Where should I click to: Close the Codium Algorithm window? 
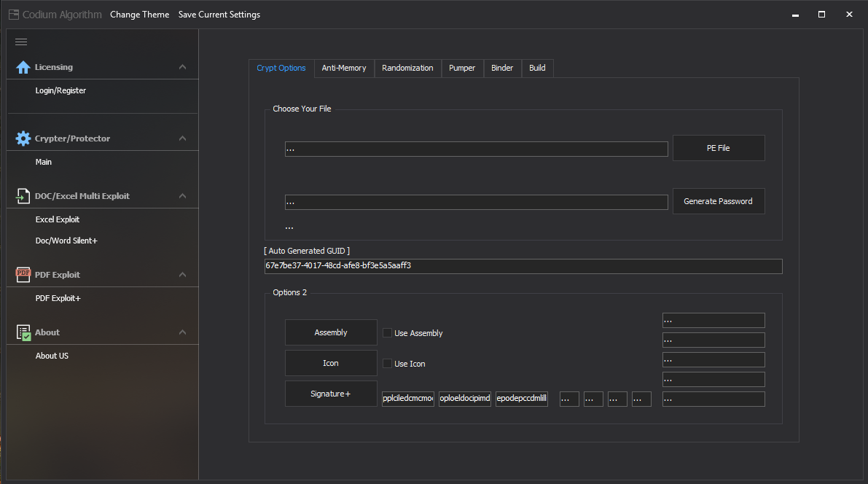pos(849,15)
